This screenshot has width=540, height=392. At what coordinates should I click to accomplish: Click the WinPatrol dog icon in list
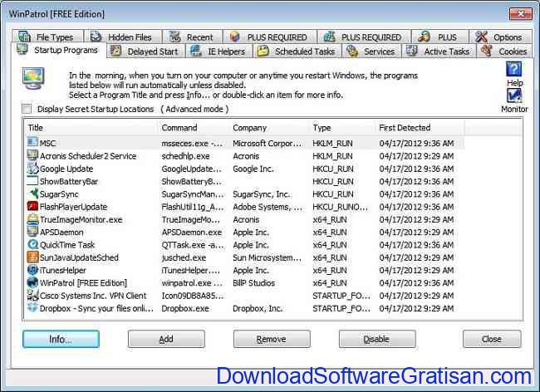pos(32,282)
